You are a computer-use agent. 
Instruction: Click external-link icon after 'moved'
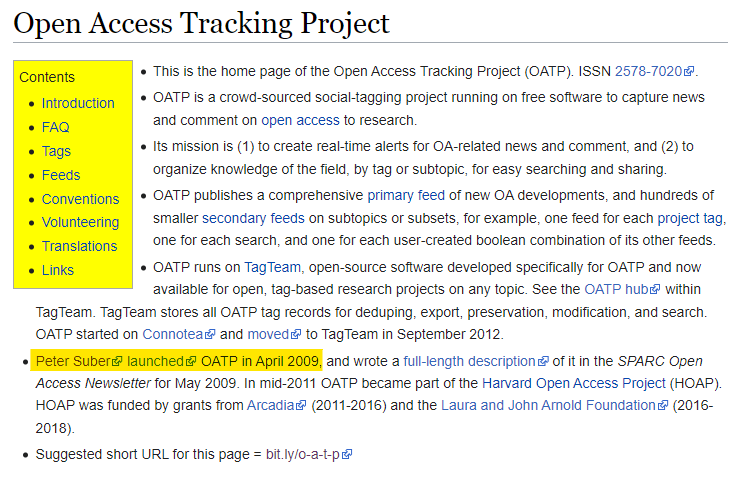296,335
